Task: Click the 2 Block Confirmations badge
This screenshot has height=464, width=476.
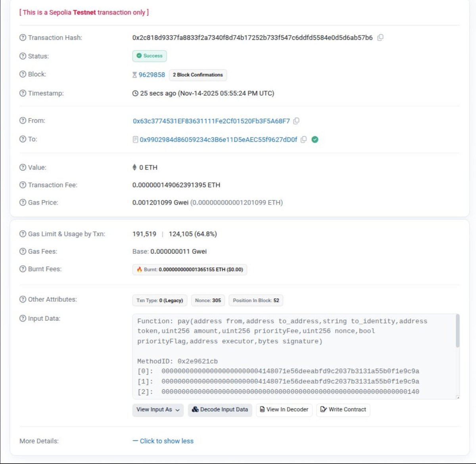Action: click(198, 75)
